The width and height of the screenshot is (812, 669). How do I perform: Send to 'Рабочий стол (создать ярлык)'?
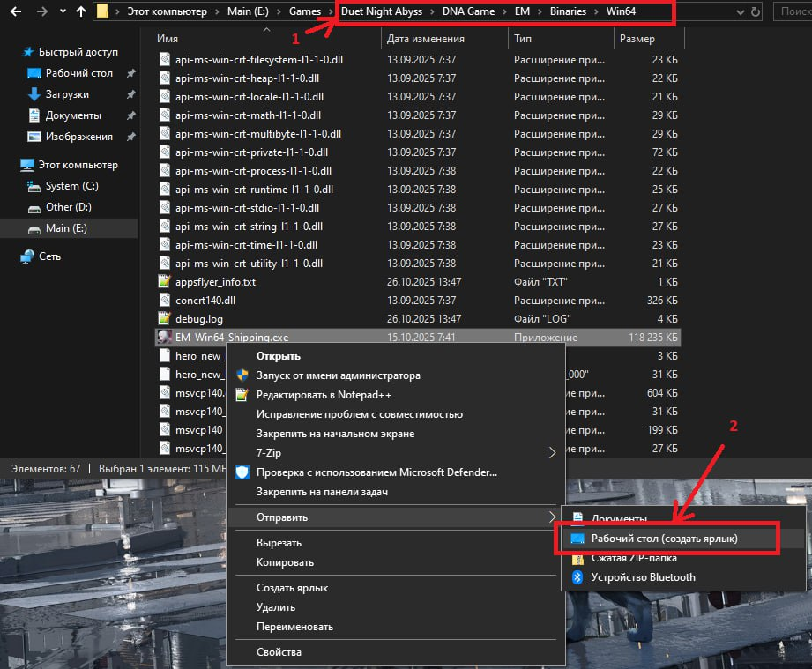pyautogui.click(x=683, y=539)
